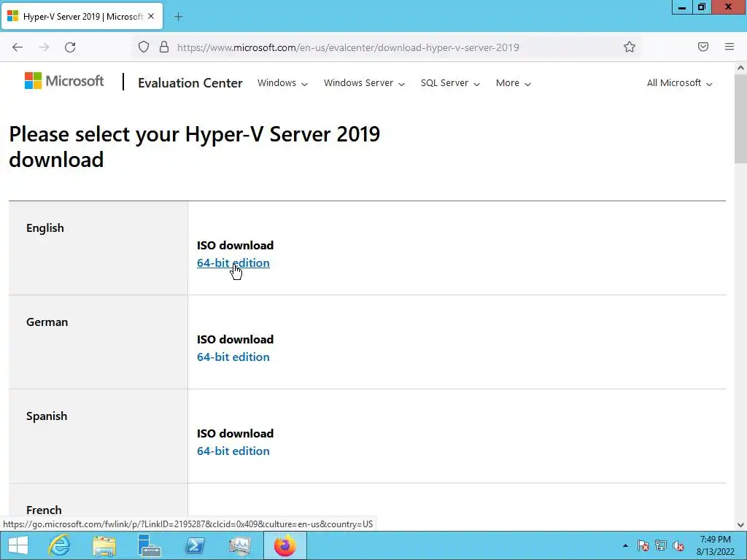Download English 64-bit edition ISO

(233, 262)
